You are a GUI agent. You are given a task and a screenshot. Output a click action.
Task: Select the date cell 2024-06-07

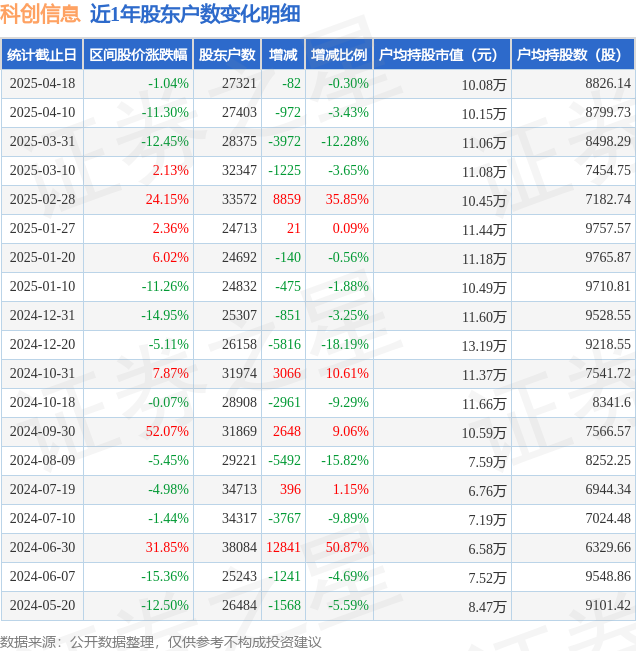(x=42, y=577)
